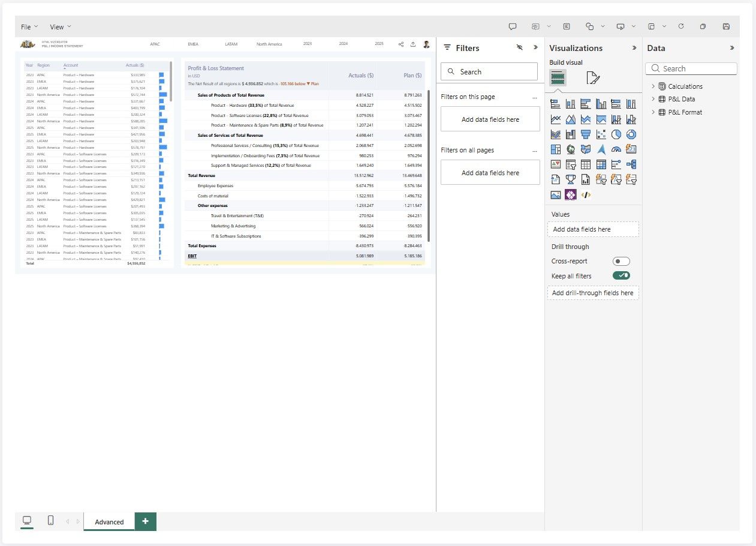Image resolution: width=756 pixels, height=546 pixels.
Task: Open more options for Filters on all pages
Action: [534, 150]
